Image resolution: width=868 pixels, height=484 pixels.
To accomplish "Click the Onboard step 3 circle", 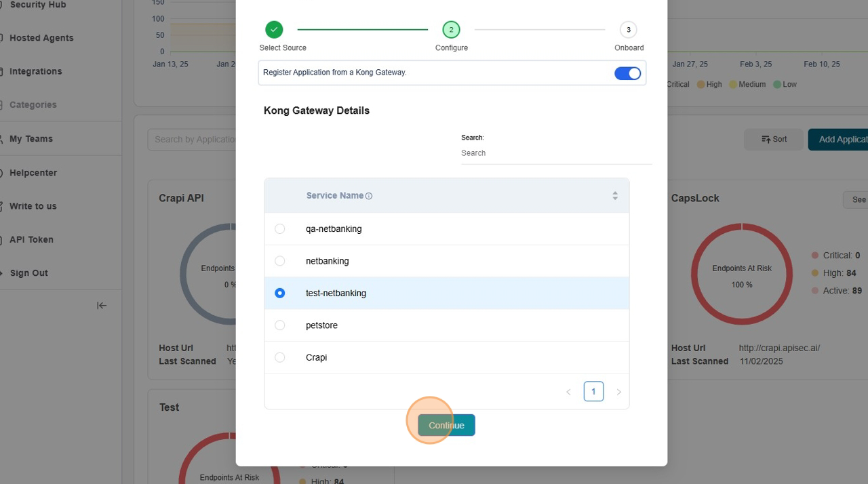I will [x=628, y=30].
